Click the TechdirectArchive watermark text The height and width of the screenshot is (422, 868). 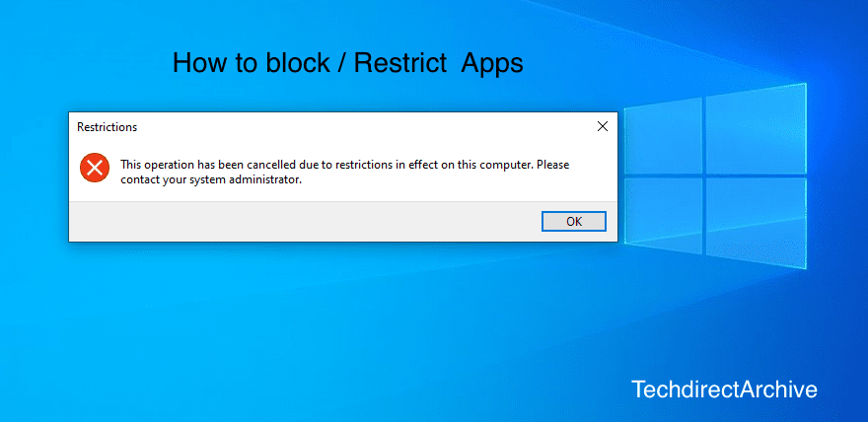(x=724, y=389)
